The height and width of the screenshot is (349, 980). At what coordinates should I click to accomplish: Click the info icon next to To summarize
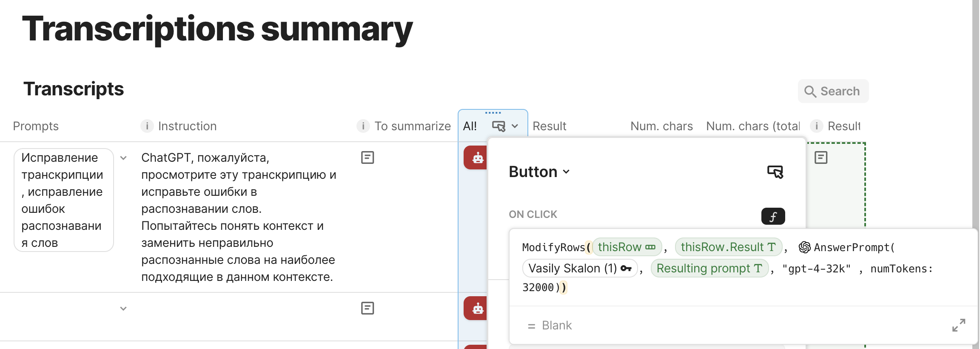(x=363, y=126)
